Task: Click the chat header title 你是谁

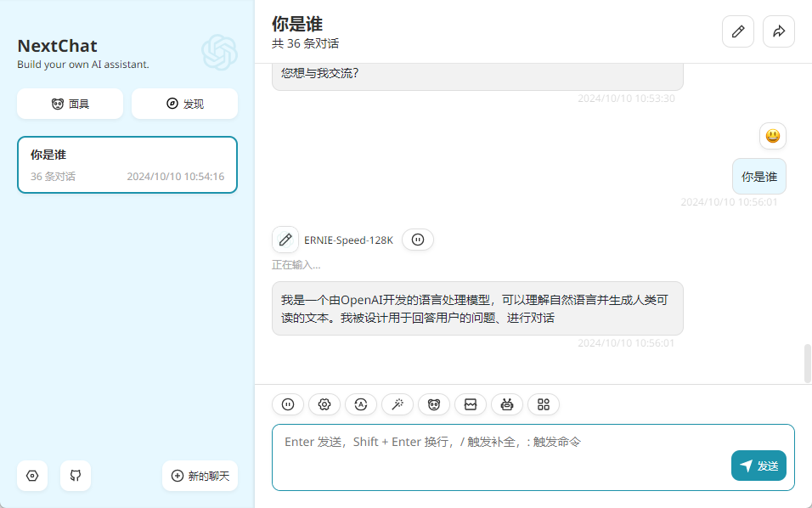Action: [297, 24]
